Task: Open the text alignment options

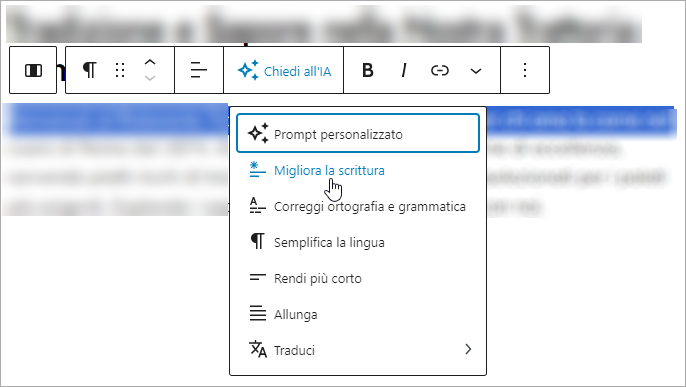Action: 199,70
